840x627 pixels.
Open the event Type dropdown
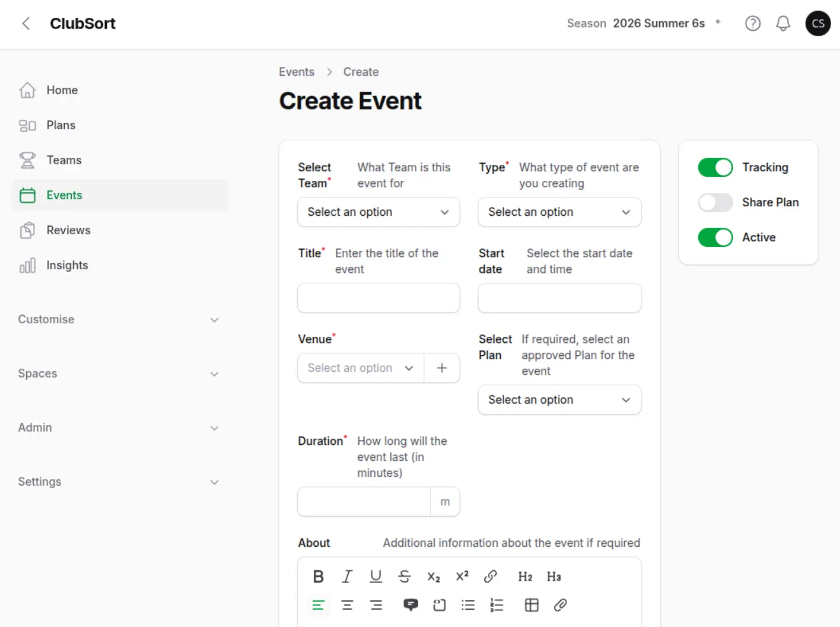click(x=559, y=212)
